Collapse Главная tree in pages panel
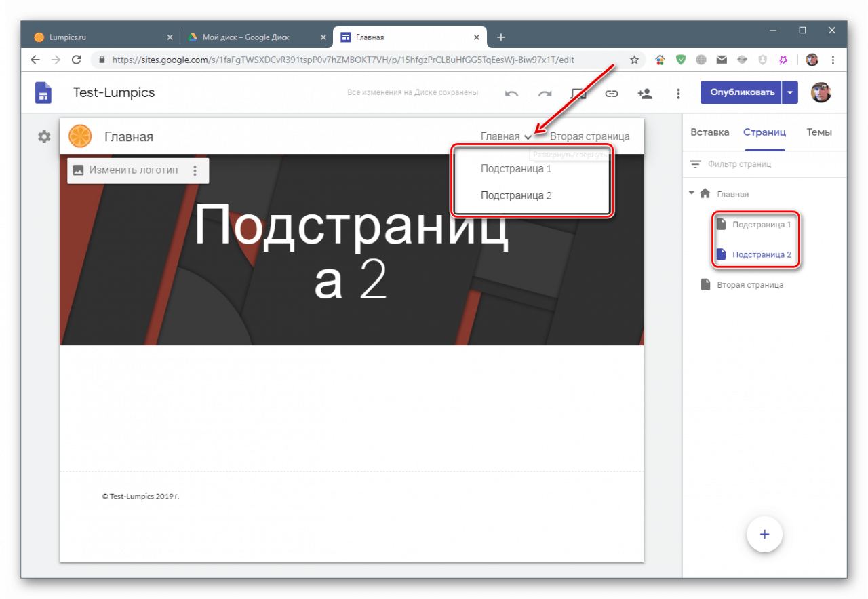 point(692,193)
